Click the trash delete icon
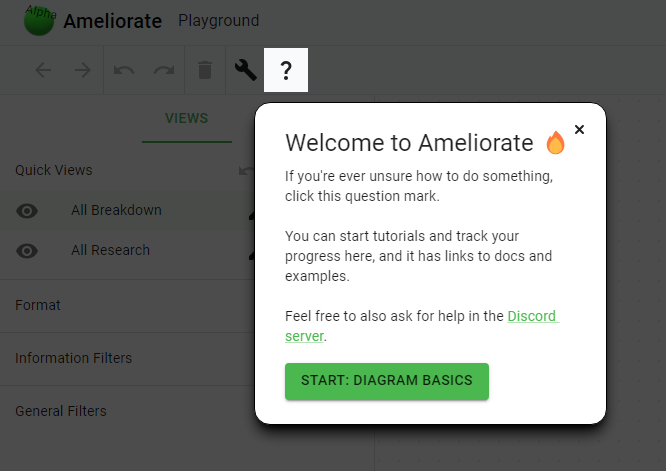The image size is (666, 471). pos(205,70)
